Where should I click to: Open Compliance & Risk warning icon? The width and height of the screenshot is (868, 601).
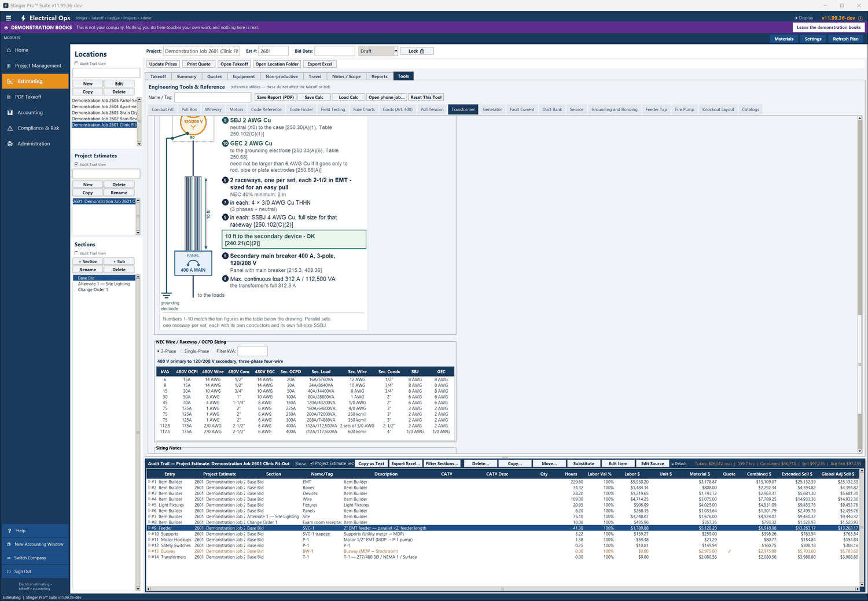coord(10,128)
